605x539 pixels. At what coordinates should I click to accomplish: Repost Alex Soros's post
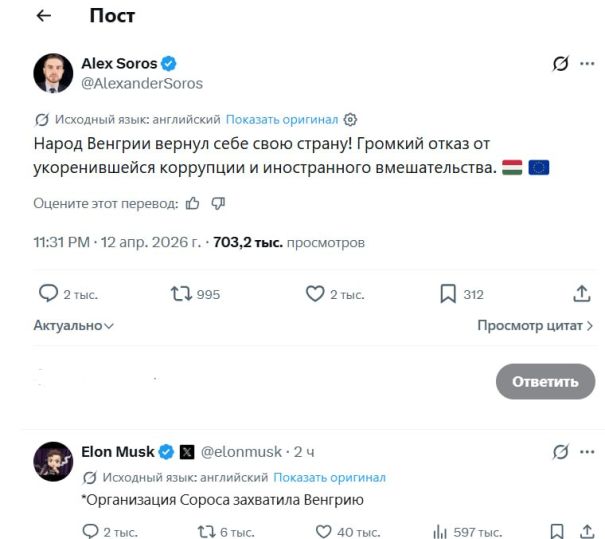click(181, 294)
